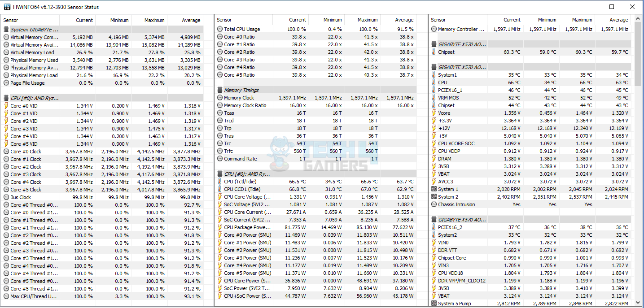This screenshot has width=644, height=308.
Task: Select the fan icon next to System 2
Action: (434, 197)
